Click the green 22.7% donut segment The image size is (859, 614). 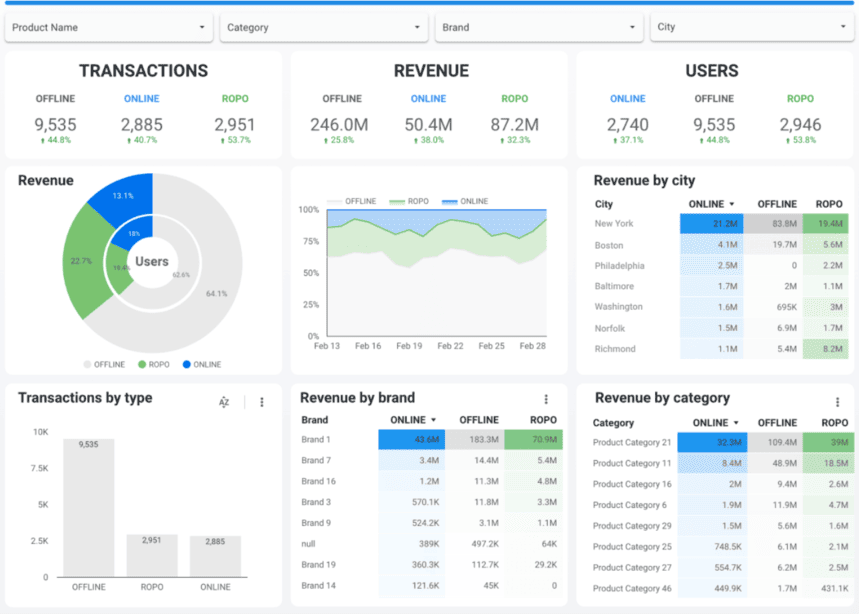[x=84, y=261]
